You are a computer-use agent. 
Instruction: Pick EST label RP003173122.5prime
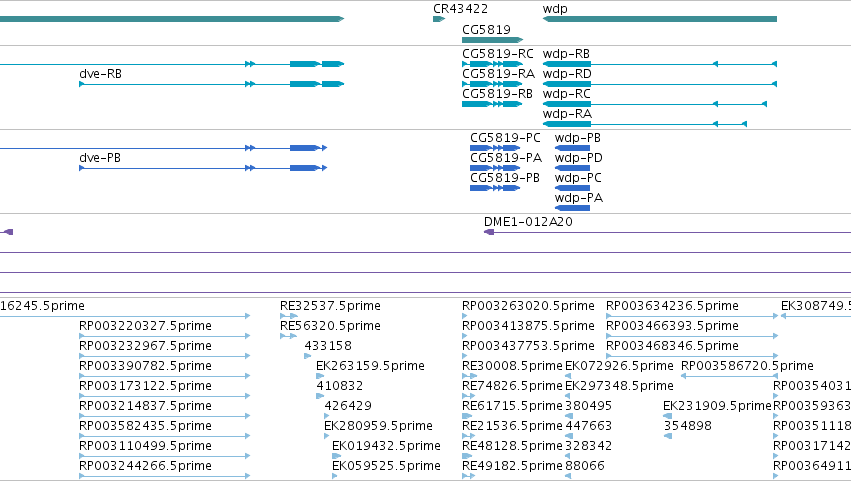[x=145, y=387]
